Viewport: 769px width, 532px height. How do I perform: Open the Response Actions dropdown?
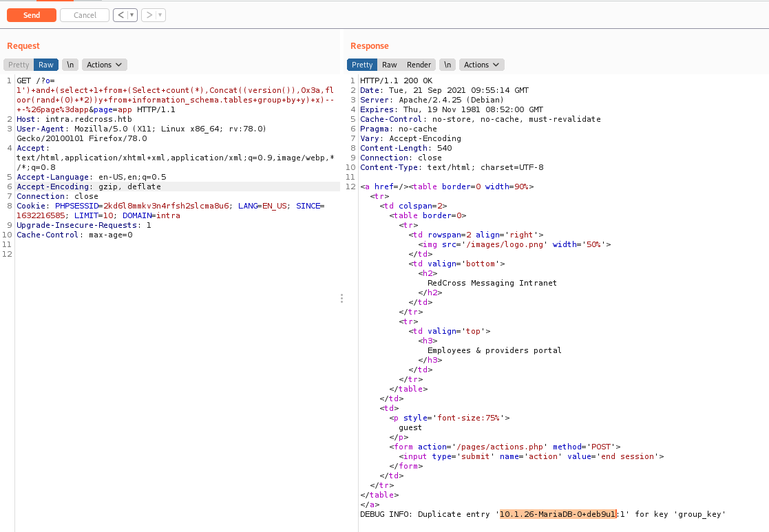coord(482,65)
